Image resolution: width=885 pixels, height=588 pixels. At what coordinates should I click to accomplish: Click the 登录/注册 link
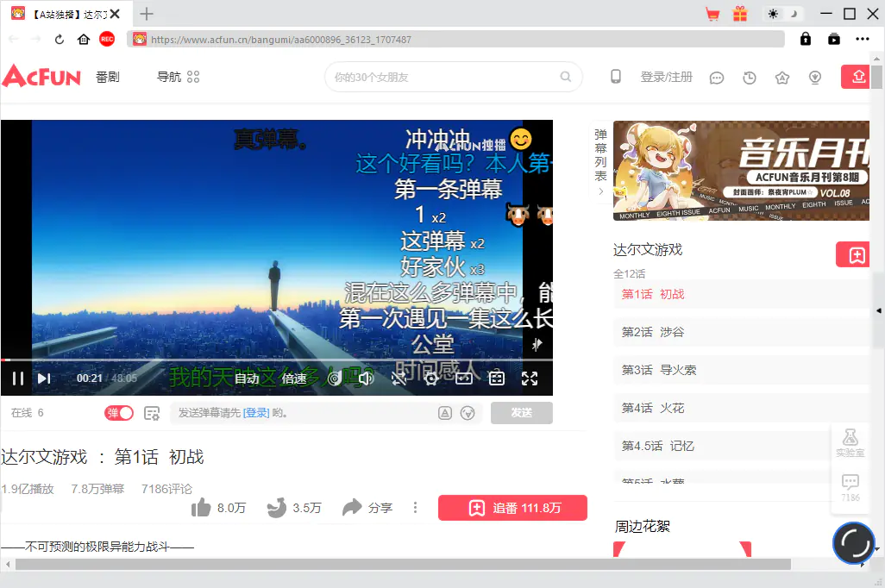pyautogui.click(x=667, y=78)
